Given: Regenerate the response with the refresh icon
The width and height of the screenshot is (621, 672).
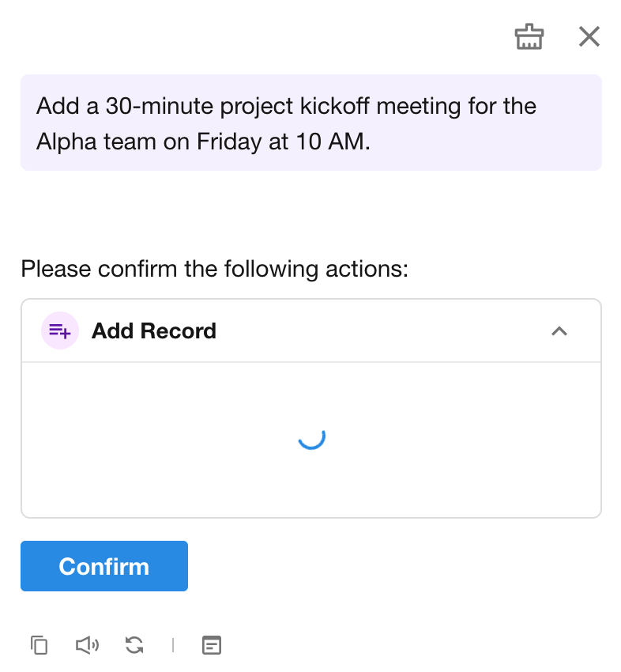Looking at the screenshot, I should click(x=134, y=645).
